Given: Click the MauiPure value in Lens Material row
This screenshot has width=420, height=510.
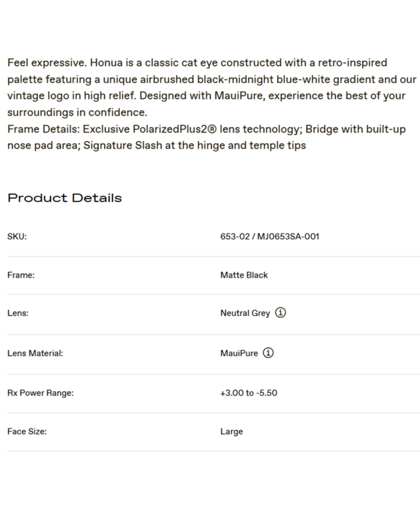Looking at the screenshot, I should (239, 353).
